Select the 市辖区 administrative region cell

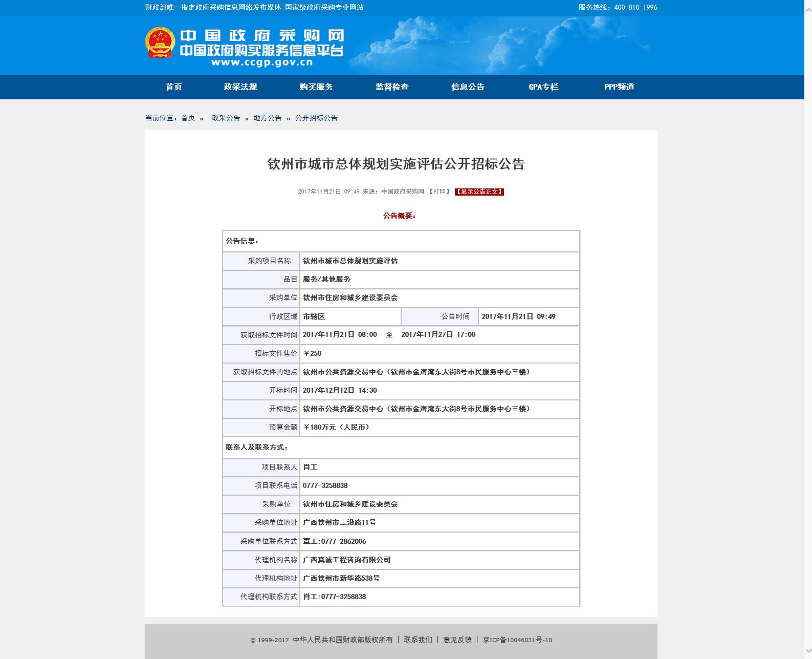point(350,316)
